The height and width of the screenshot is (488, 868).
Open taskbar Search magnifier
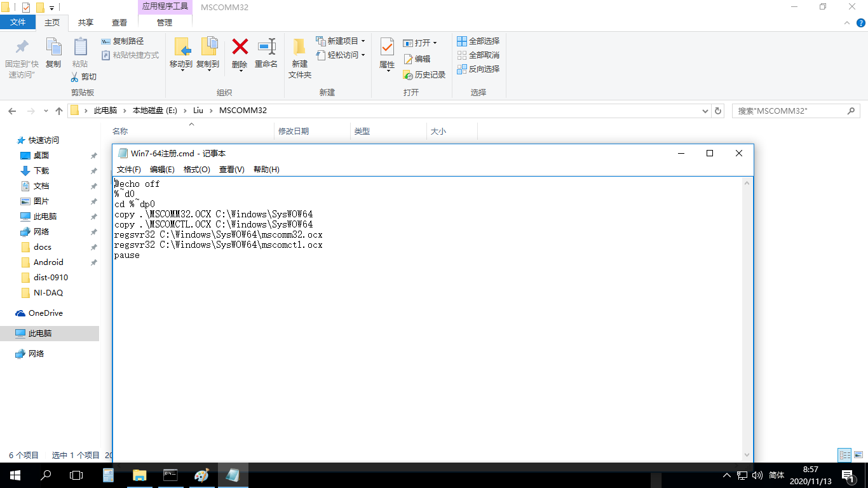[46, 475]
